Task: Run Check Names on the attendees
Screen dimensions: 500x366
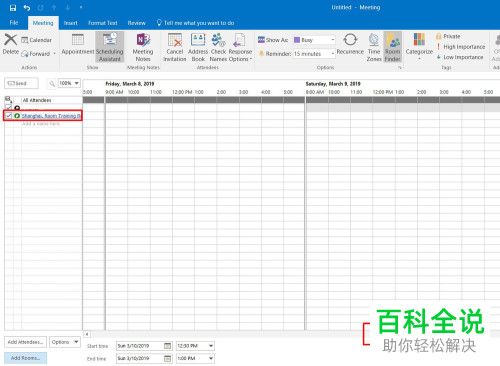Action: pyautogui.click(x=218, y=47)
